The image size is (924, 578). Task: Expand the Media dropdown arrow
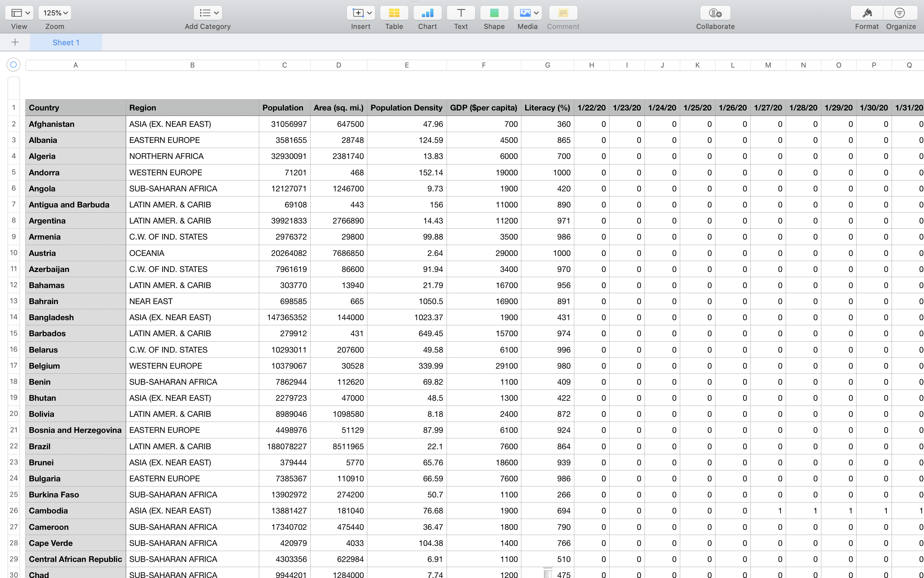536,13
